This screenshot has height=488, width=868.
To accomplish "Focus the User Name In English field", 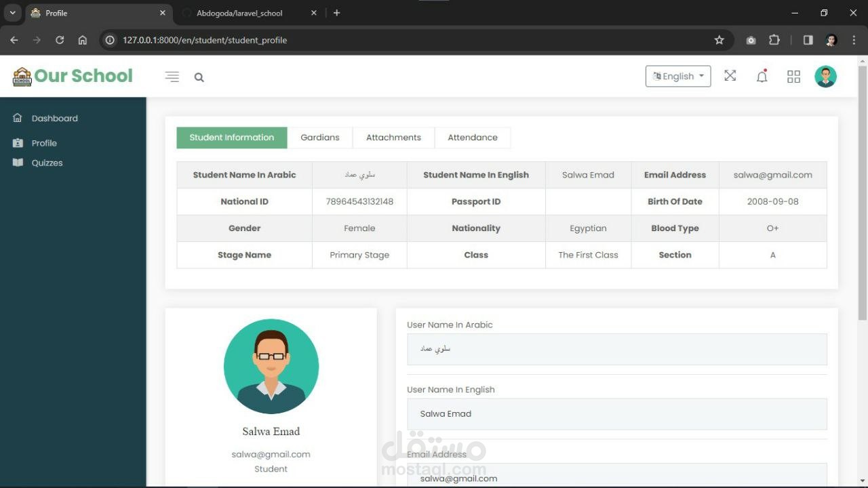I will click(x=617, y=413).
